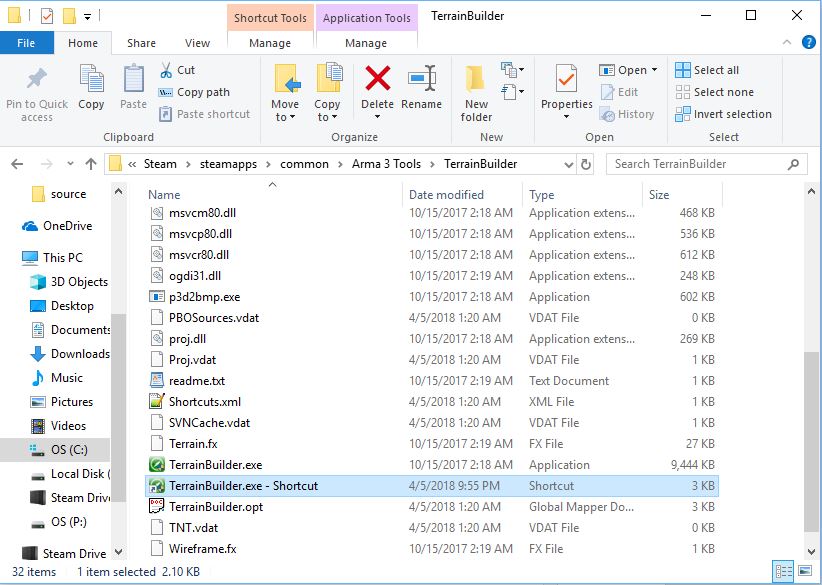Select TerrainBuilder.opt file

pyautogui.click(x=216, y=507)
